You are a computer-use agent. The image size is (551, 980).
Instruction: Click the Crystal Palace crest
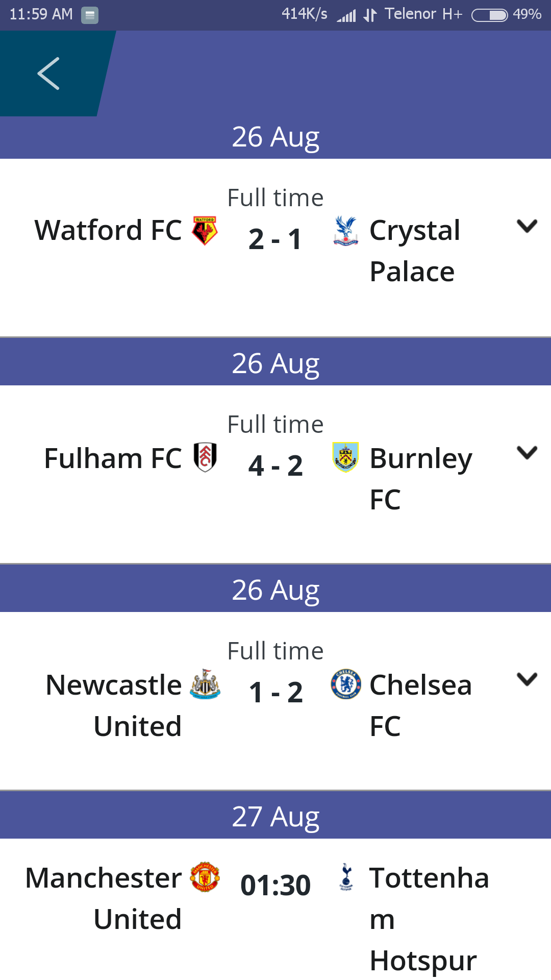click(x=345, y=230)
